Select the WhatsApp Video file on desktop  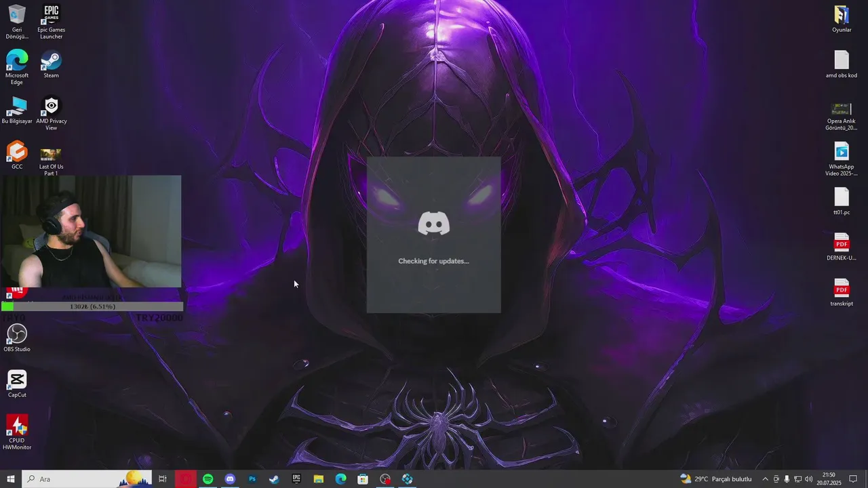point(842,159)
